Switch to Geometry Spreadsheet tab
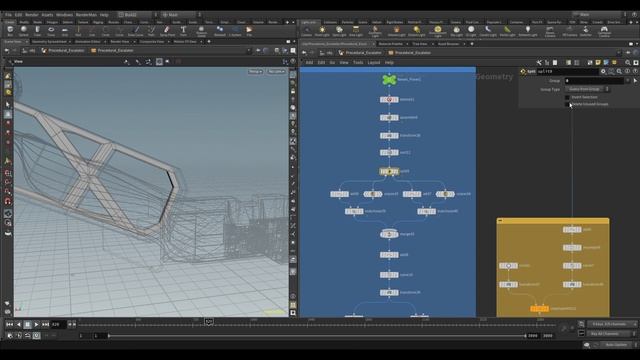The width and height of the screenshot is (640, 360). coord(49,42)
